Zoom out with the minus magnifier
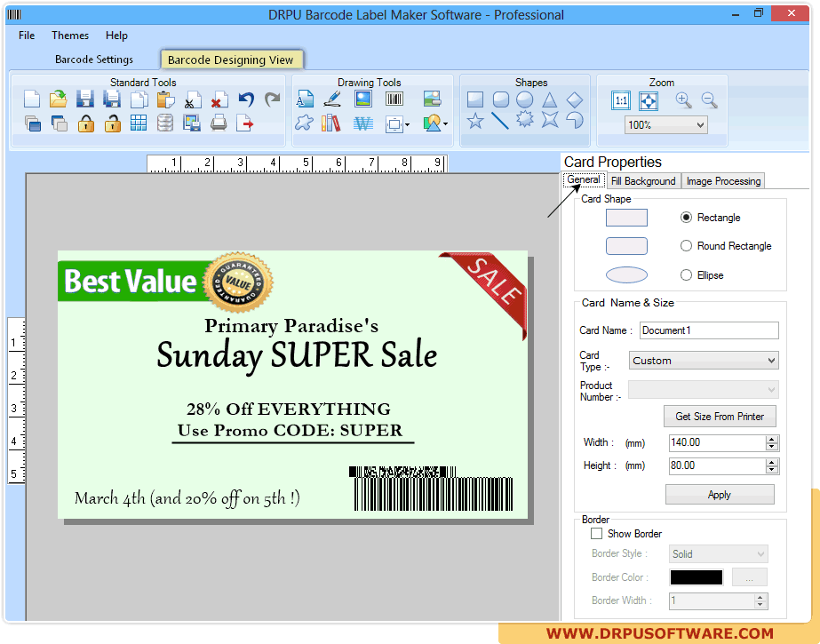The image size is (820, 644). pyautogui.click(x=710, y=99)
